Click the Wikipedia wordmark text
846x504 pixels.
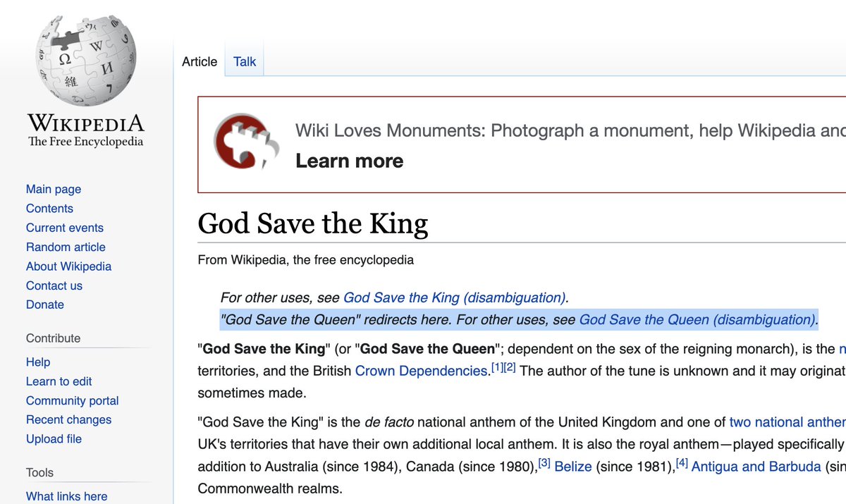pyautogui.click(x=86, y=123)
